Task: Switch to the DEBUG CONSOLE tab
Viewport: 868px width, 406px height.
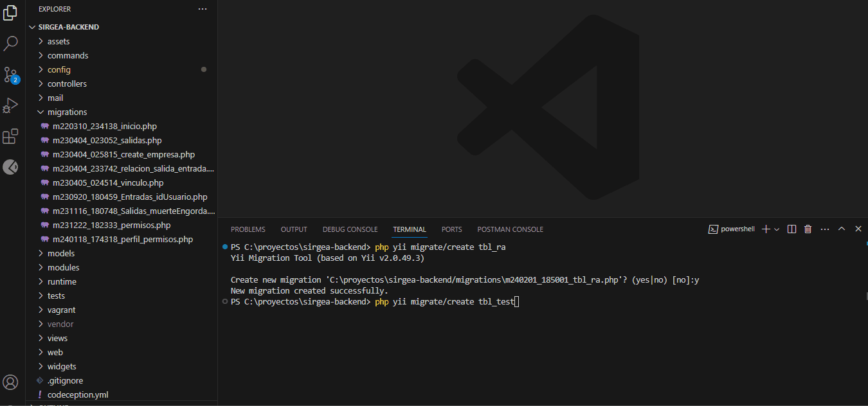Action: pyautogui.click(x=350, y=229)
